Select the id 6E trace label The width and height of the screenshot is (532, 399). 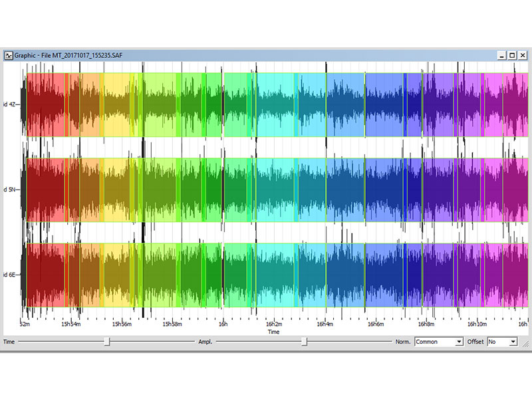point(10,275)
